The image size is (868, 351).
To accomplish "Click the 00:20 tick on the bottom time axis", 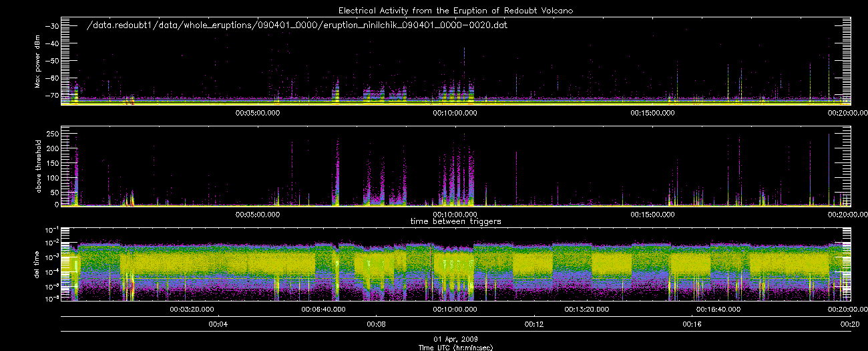I will click(849, 324).
